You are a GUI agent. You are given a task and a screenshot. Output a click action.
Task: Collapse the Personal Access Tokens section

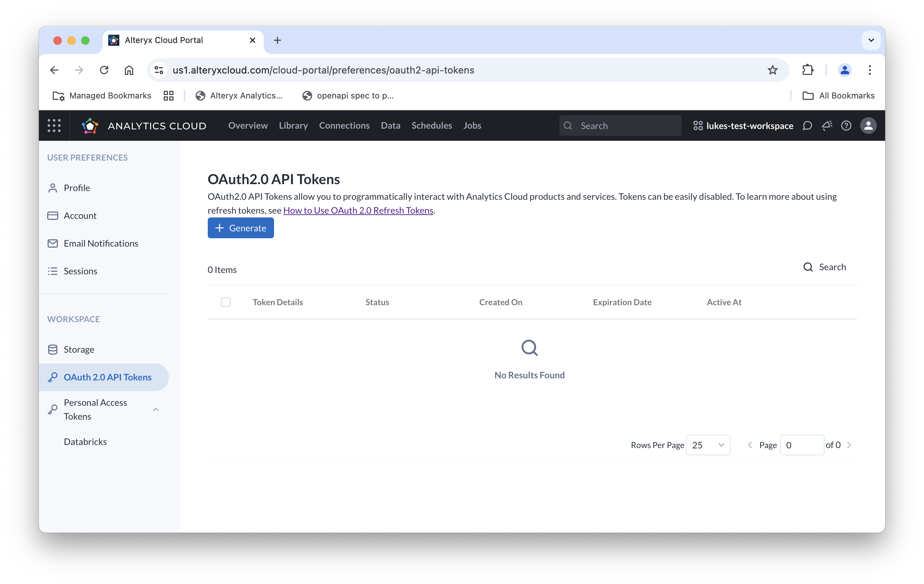pos(156,410)
